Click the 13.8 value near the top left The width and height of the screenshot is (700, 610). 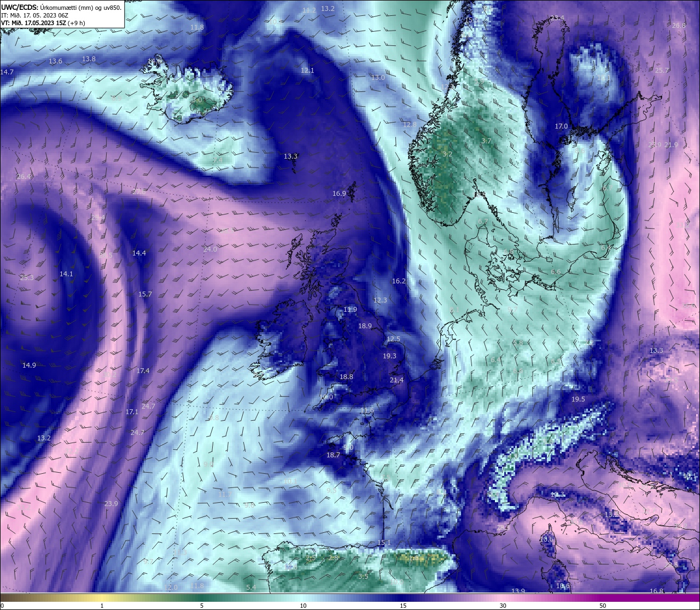pos(89,59)
